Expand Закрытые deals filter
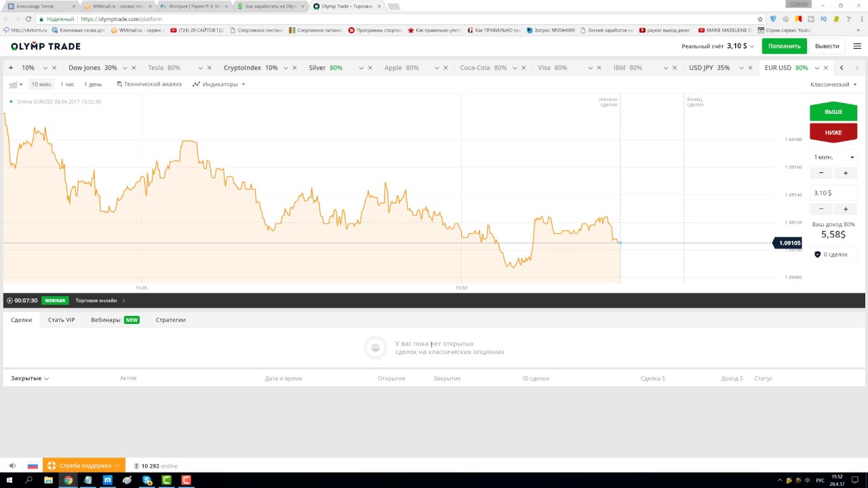Image resolution: width=868 pixels, height=488 pixels. point(30,378)
